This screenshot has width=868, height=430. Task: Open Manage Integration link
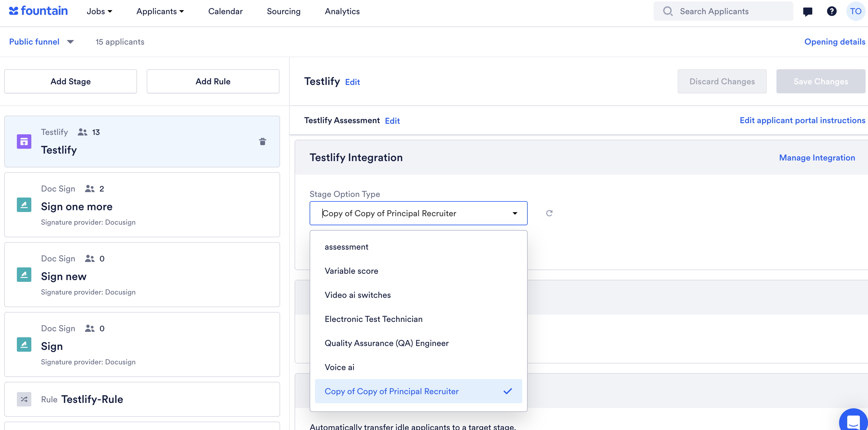tap(817, 158)
